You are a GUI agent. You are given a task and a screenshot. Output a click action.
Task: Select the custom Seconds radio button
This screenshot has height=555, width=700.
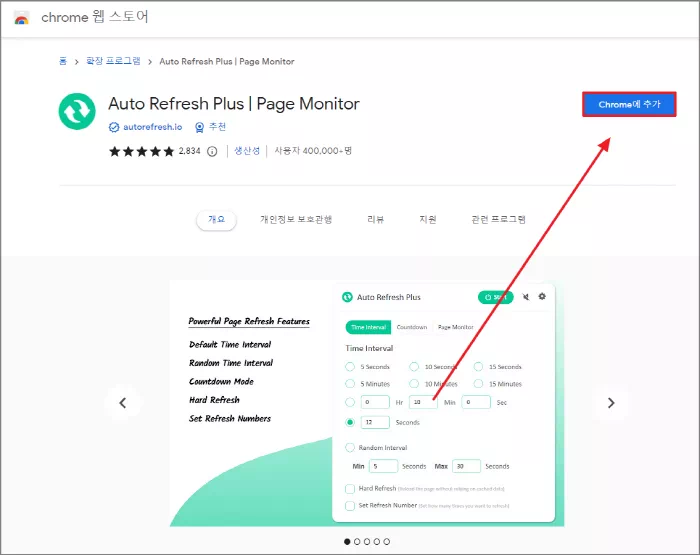coord(350,422)
